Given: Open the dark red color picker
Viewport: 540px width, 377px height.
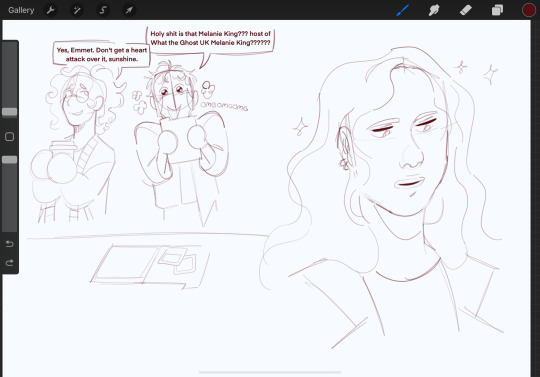Looking at the screenshot, I should pos(529,10).
